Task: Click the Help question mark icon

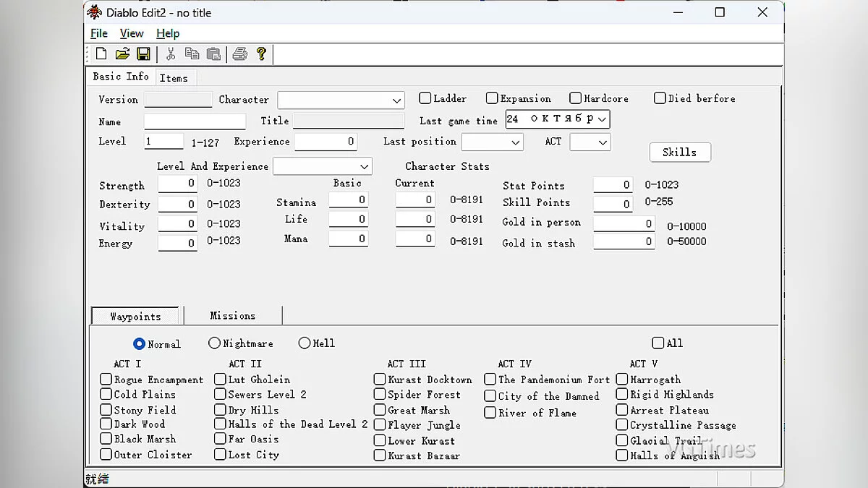Action: pyautogui.click(x=261, y=53)
